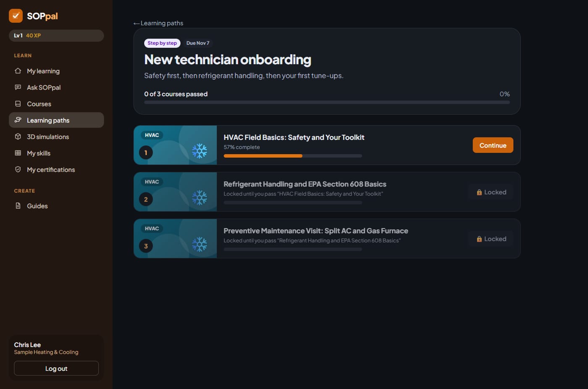Image resolution: width=588 pixels, height=389 pixels.
Task: Click the Log out button
Action: click(x=56, y=368)
